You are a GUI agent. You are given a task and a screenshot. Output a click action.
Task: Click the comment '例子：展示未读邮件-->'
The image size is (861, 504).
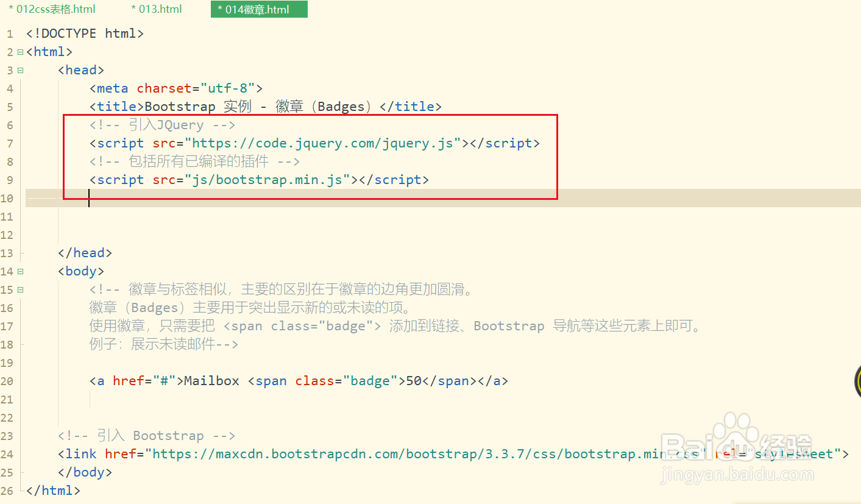pyautogui.click(x=163, y=344)
